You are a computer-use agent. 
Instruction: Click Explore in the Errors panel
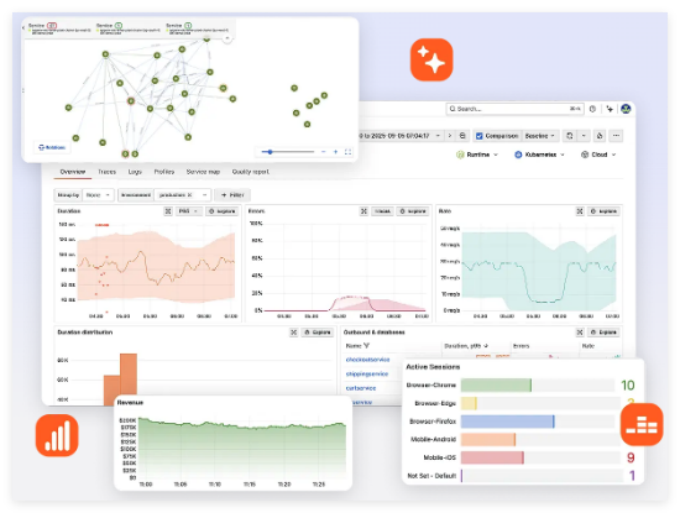coord(413,211)
